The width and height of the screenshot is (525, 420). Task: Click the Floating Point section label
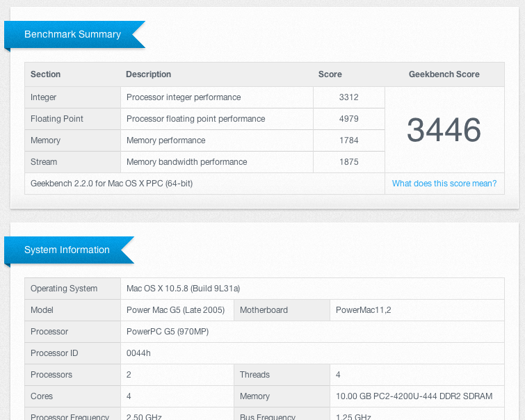click(56, 119)
